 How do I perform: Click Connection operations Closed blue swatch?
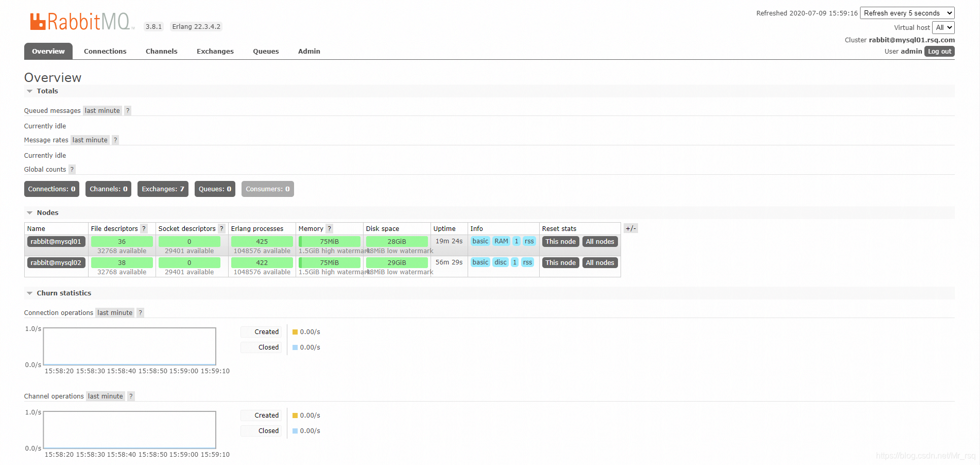coord(295,347)
